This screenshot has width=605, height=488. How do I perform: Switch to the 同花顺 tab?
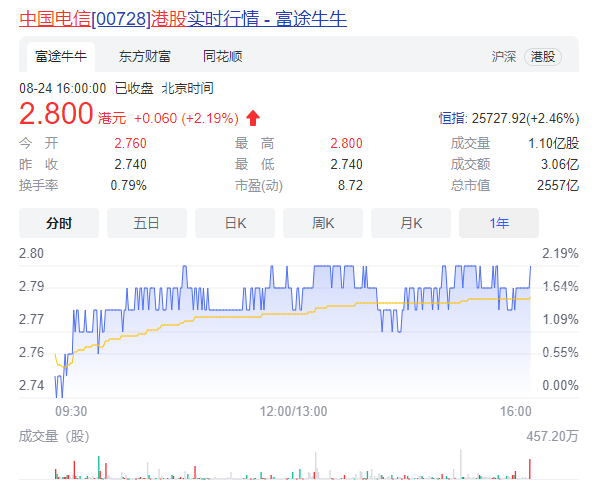(x=223, y=57)
